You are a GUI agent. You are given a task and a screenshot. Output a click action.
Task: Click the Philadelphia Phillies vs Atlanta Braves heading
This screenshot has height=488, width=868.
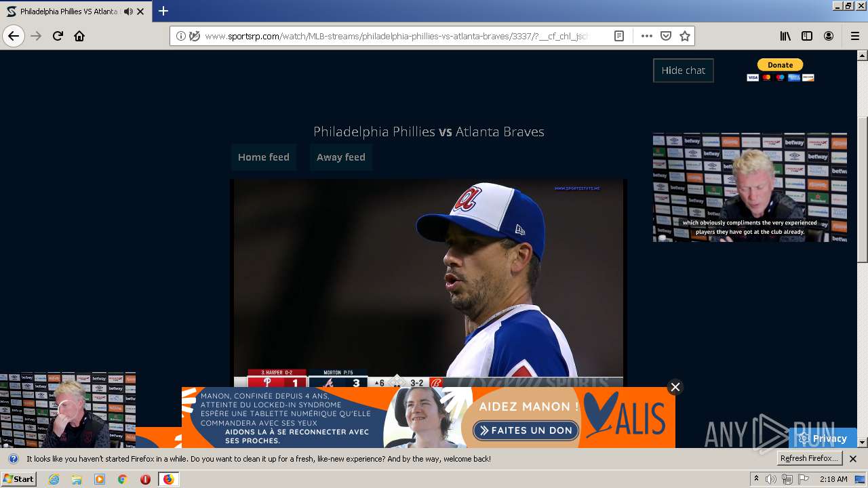(429, 131)
